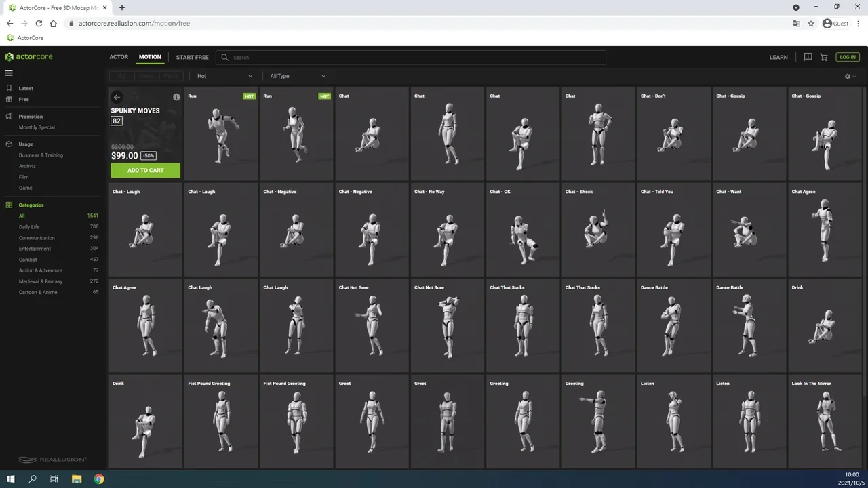Select the Packs filter toggle
Image resolution: width=868 pixels, height=488 pixels.
pyautogui.click(x=171, y=76)
